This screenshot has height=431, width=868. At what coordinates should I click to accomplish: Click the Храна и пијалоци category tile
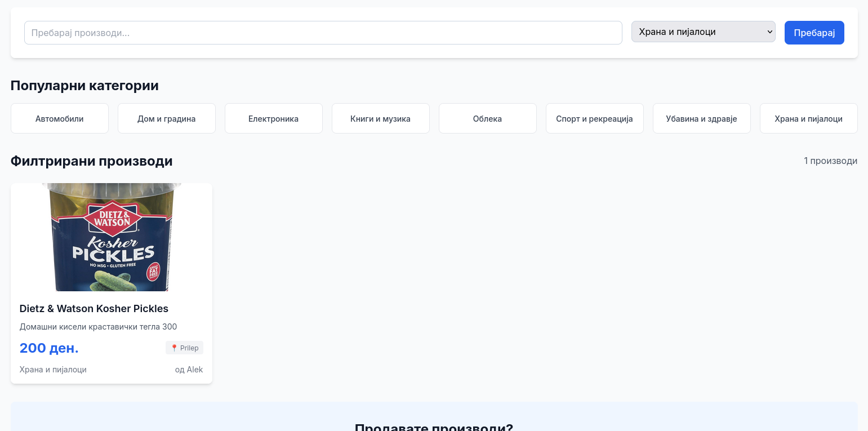click(809, 119)
